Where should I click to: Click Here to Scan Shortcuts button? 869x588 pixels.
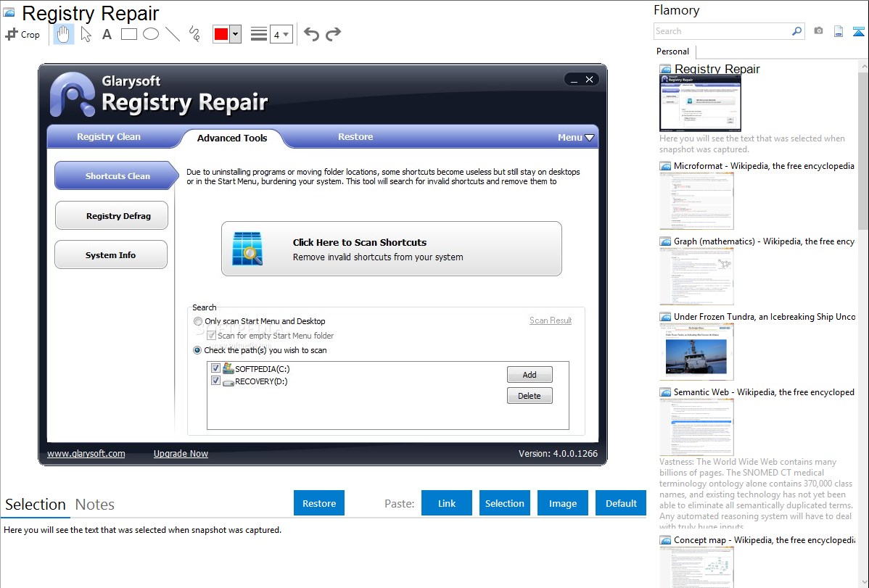pos(392,249)
